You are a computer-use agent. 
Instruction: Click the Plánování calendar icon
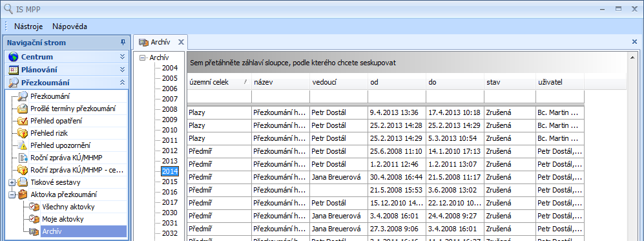pyautogui.click(x=14, y=70)
